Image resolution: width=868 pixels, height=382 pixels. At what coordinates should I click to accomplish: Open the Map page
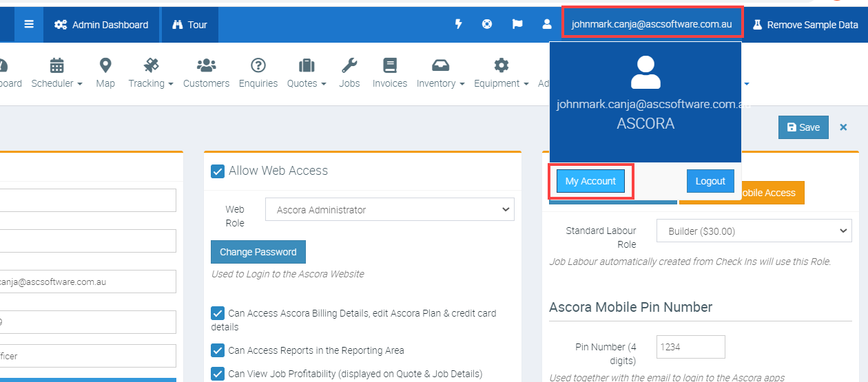pyautogui.click(x=105, y=73)
